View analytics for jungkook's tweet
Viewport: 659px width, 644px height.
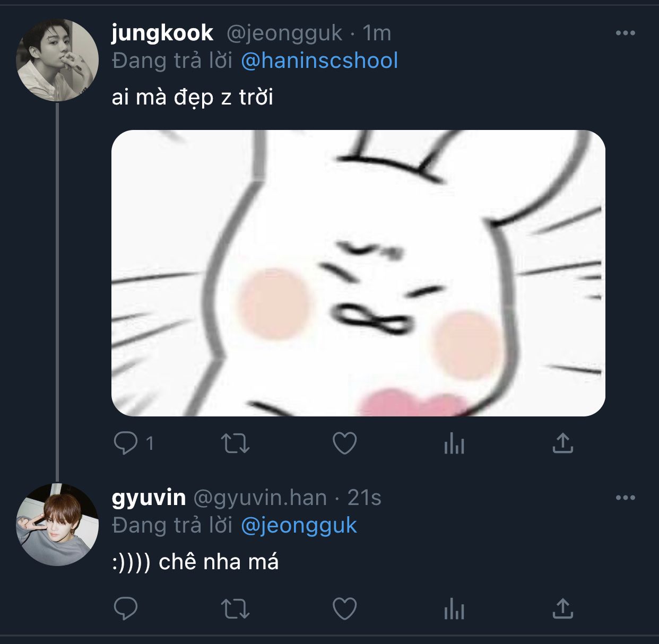point(454,443)
